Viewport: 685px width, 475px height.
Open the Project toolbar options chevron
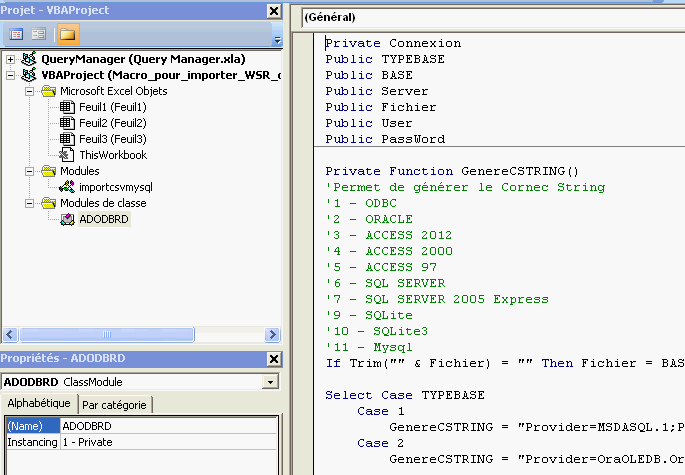tap(277, 40)
